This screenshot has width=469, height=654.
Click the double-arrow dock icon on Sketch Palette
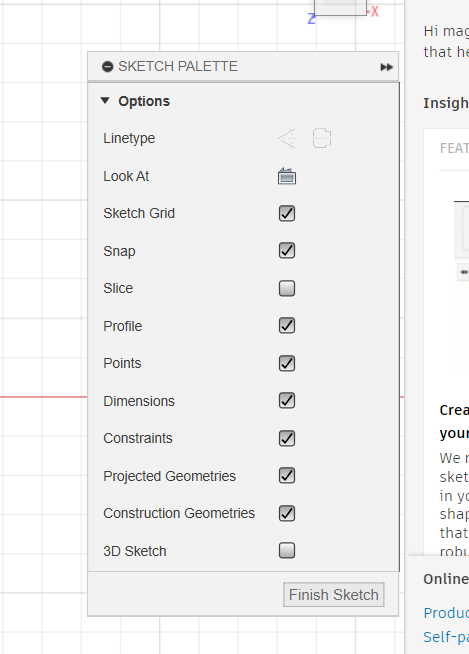click(x=386, y=67)
